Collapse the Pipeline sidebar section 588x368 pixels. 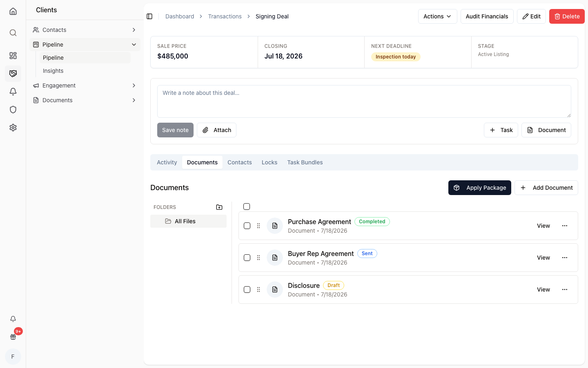coord(85,45)
